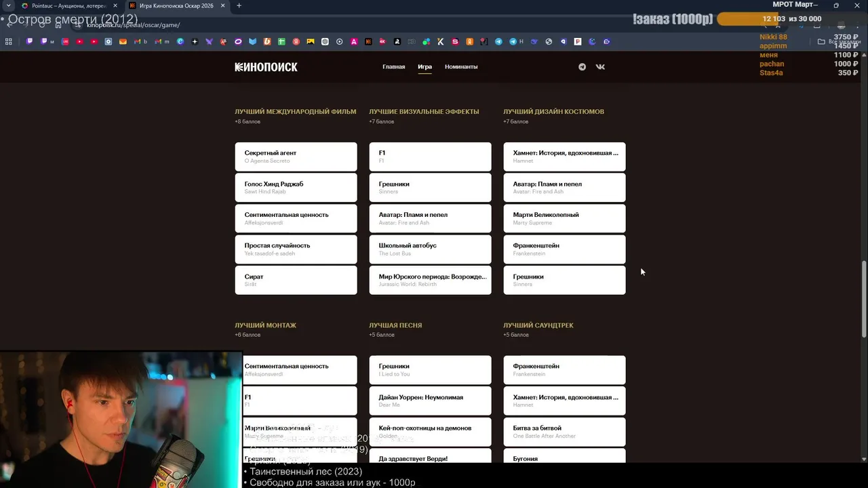Open the Gmail bookmark labeled m
The width and height of the screenshot is (868, 488).
161,41
